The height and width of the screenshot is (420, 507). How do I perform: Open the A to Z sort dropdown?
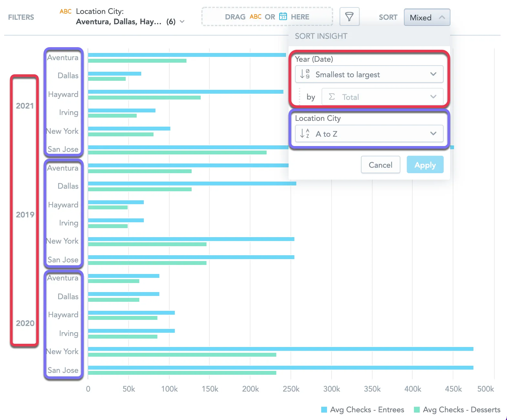(369, 133)
